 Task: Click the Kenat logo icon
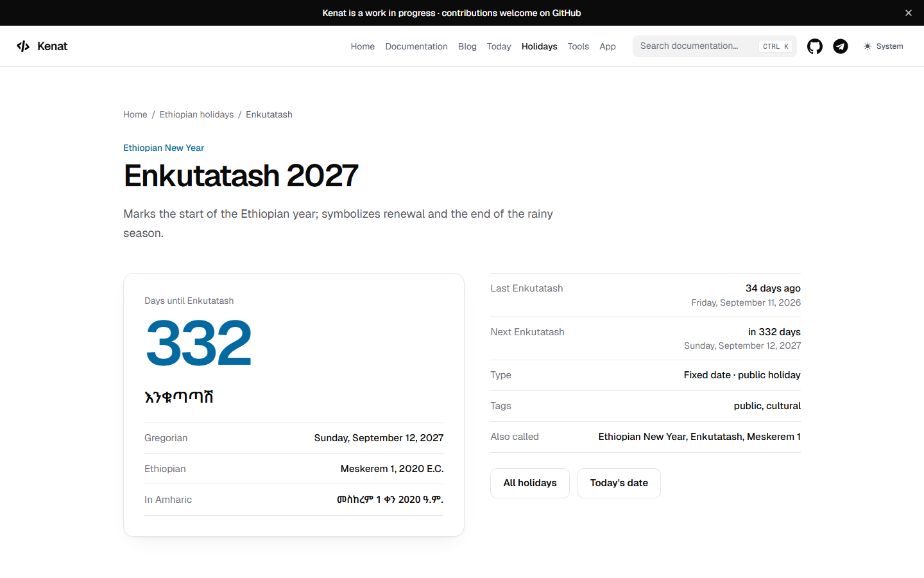23,46
